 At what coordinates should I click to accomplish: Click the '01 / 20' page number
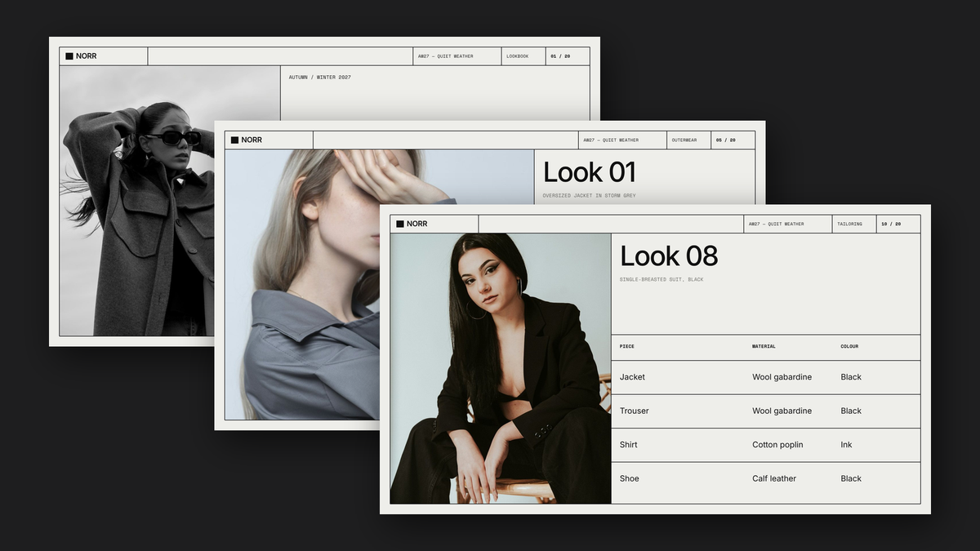pos(560,56)
